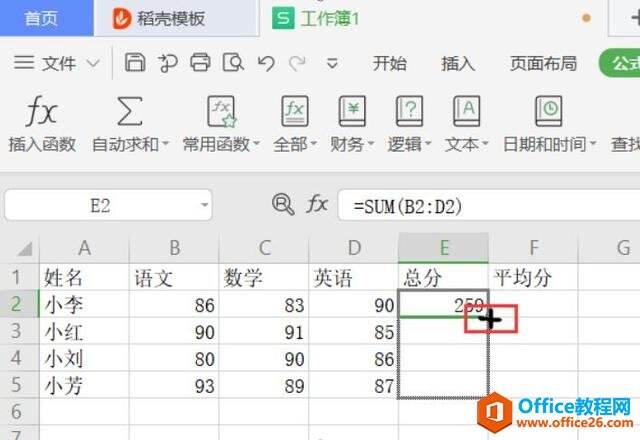Viewport: 640px width, 440px height.
Task: Open the text functions (文本) icon
Action: (x=467, y=111)
